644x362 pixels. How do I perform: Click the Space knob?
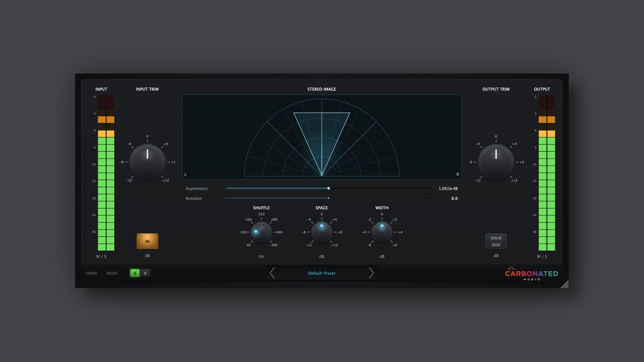321,232
